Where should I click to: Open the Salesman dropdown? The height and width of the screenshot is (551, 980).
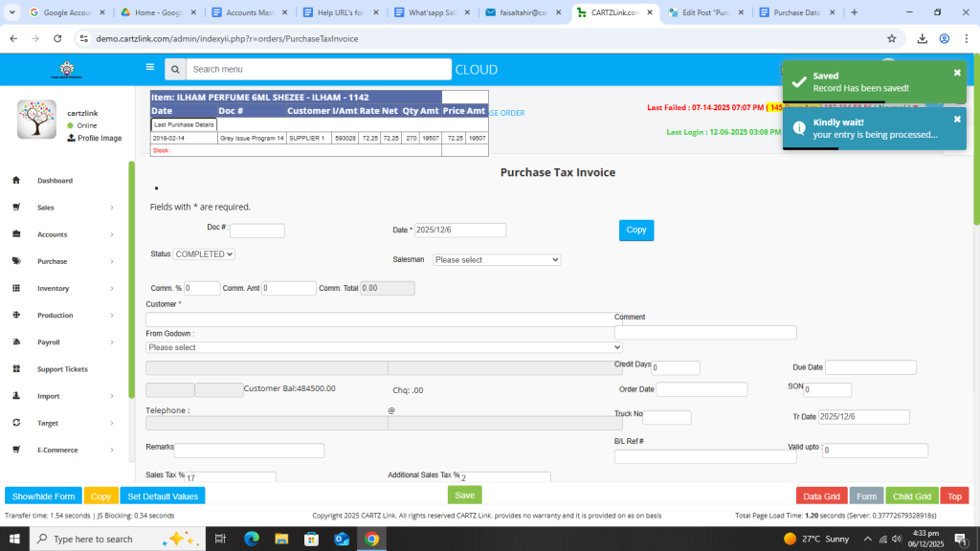pos(496,259)
